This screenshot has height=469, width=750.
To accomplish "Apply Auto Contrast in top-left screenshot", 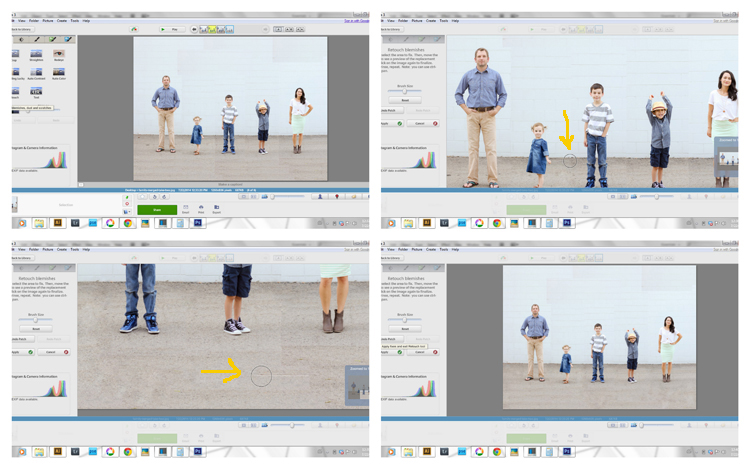I will (x=36, y=72).
